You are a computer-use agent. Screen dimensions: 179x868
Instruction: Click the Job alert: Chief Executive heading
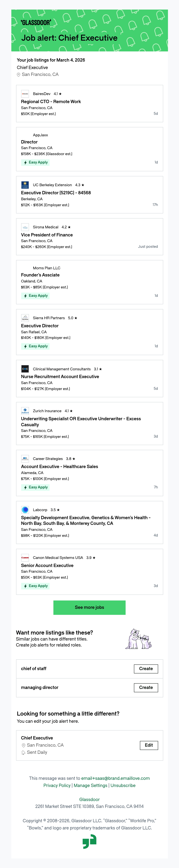[x=69, y=38]
